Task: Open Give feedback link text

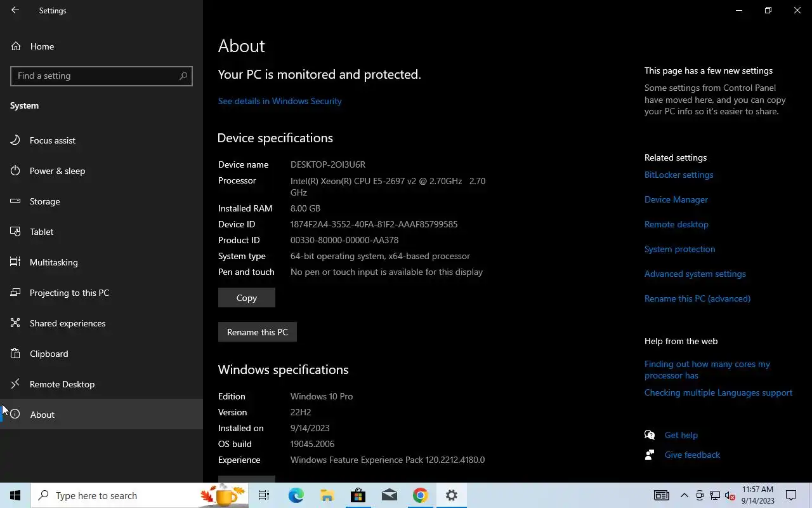Action: pyautogui.click(x=692, y=455)
